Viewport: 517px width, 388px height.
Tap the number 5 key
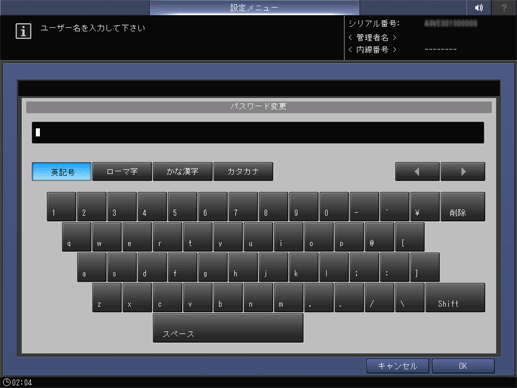point(183,207)
